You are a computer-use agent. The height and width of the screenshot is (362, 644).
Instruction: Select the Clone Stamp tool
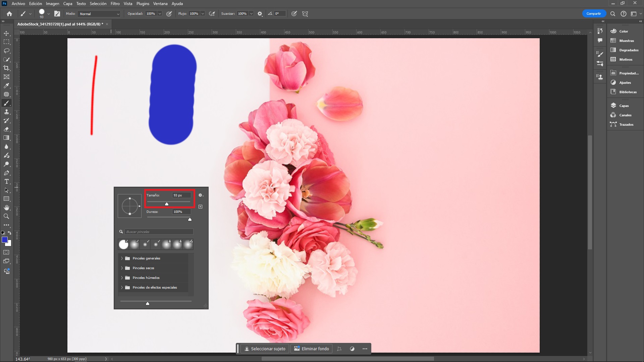pyautogui.click(x=6, y=112)
